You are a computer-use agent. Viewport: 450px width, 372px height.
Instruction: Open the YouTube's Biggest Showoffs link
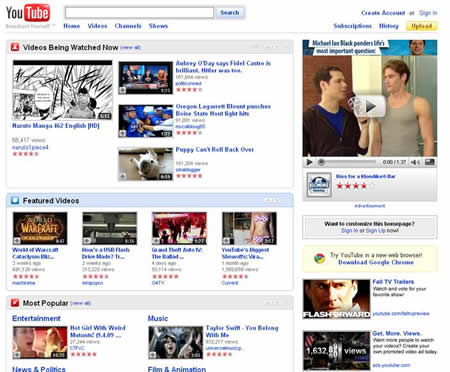(245, 253)
